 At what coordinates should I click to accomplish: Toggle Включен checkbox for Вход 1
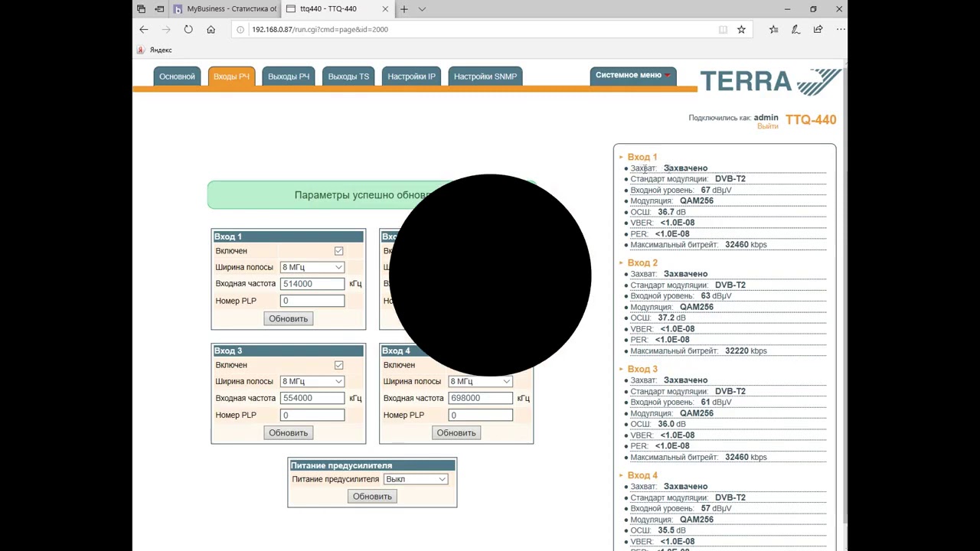tap(338, 251)
